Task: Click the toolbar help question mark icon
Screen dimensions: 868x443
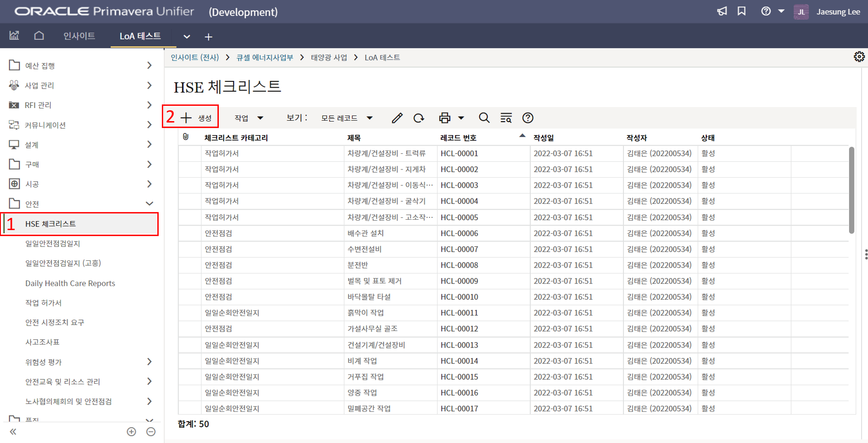Action: 528,118
